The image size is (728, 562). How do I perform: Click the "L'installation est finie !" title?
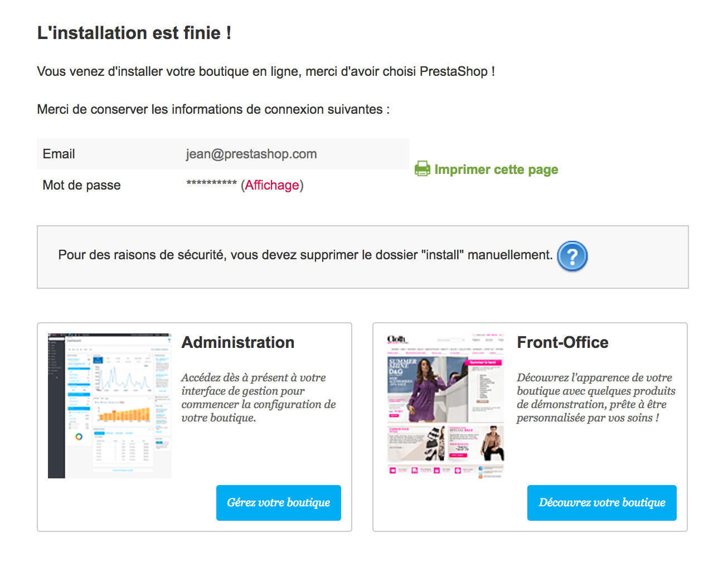pos(134,33)
